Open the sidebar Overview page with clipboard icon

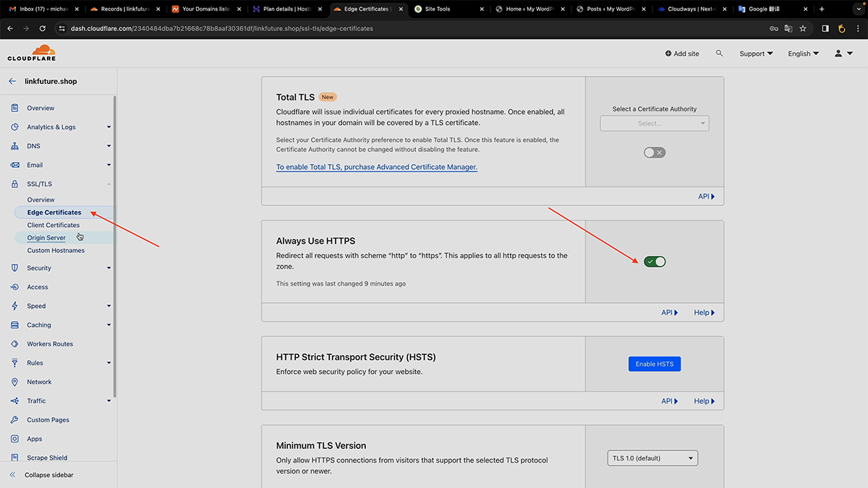pos(41,108)
